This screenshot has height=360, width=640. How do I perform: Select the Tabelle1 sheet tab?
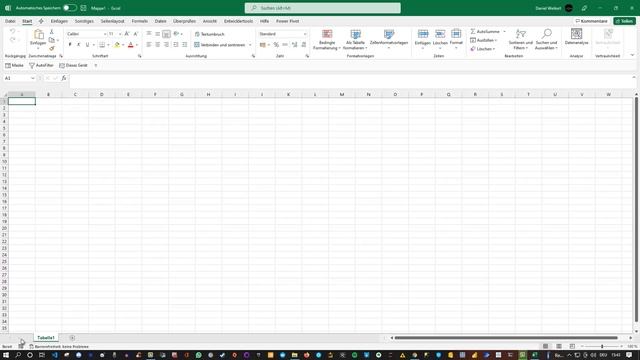click(46, 338)
